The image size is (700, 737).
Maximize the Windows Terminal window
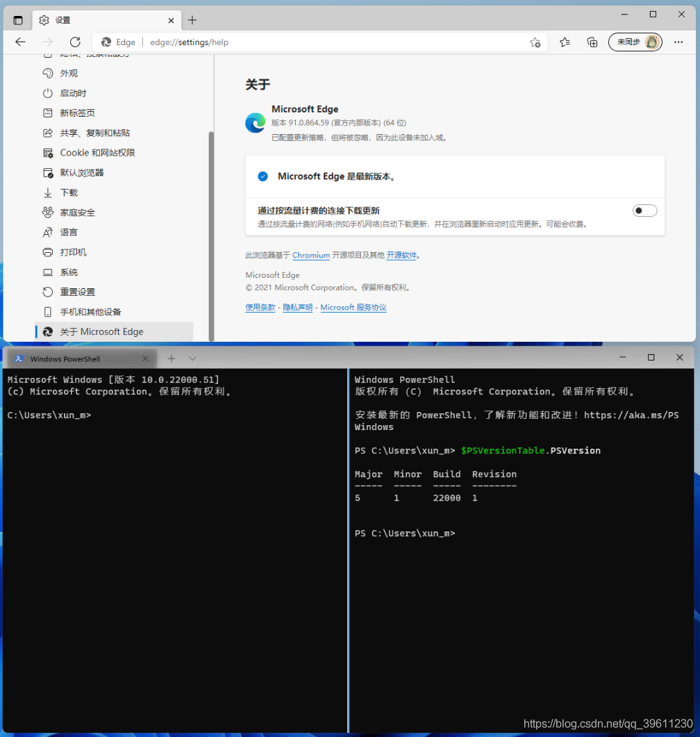(651, 357)
